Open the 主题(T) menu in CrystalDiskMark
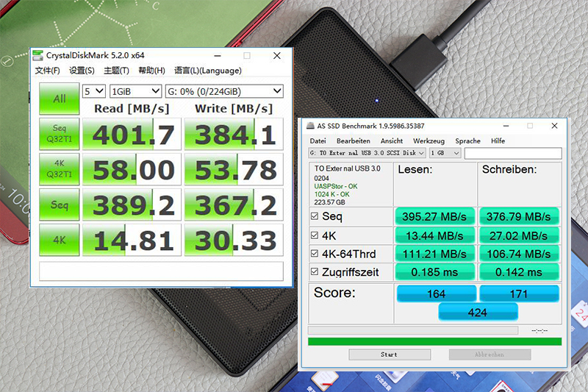The width and height of the screenshot is (588, 392). pos(116,71)
